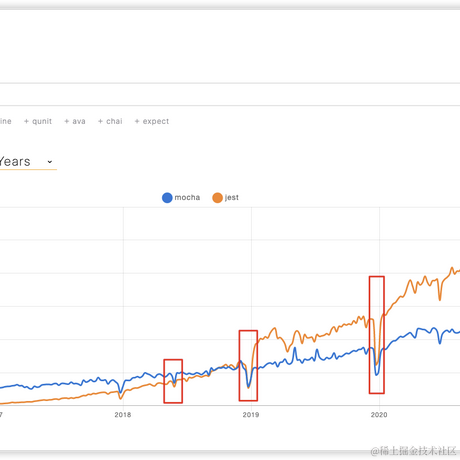This screenshot has width=460, height=460.
Task: Click the red box near mid-2018 dip
Action: coord(173,381)
